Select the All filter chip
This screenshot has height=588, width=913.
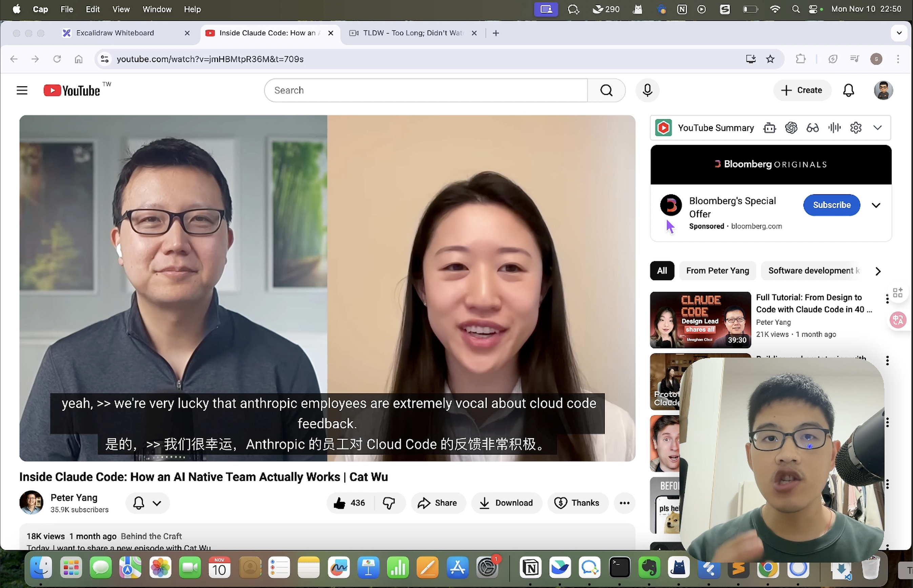coord(662,271)
